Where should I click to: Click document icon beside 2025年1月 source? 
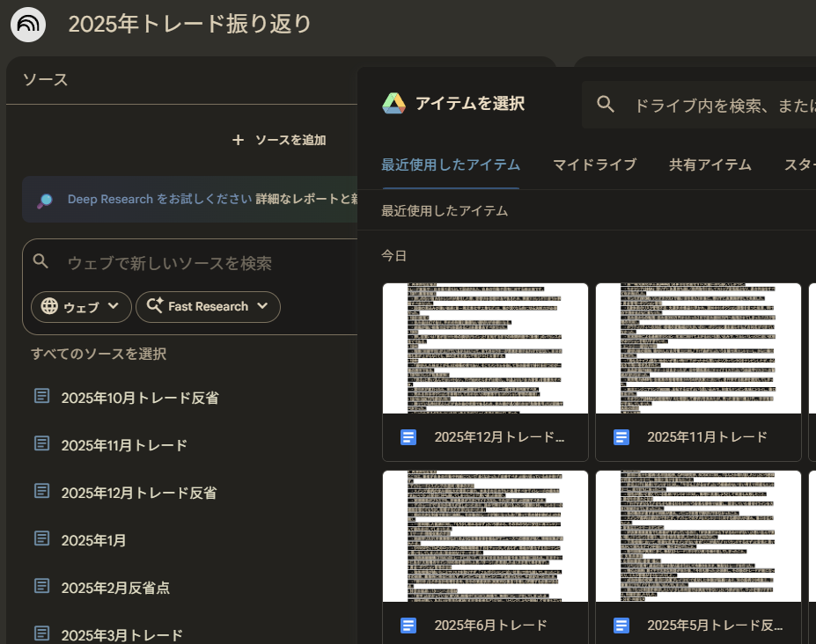click(41, 539)
